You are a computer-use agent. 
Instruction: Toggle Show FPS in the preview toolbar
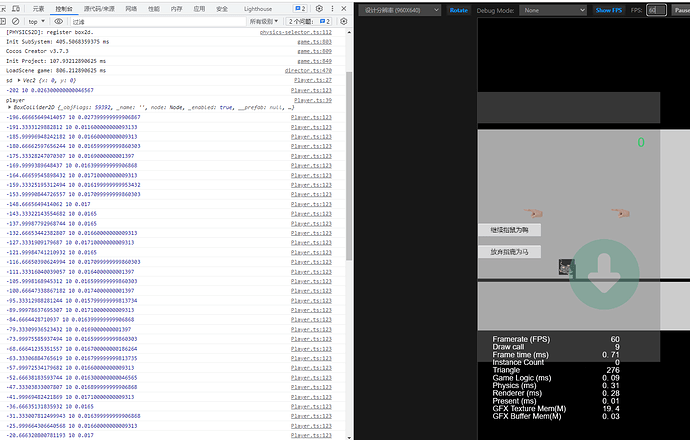tap(609, 10)
